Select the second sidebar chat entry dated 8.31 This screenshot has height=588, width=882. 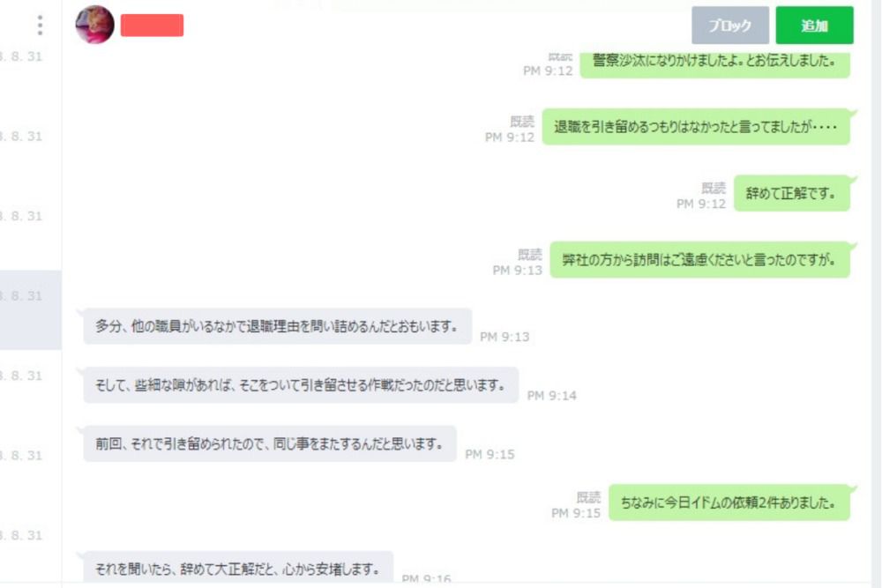tap(30, 137)
